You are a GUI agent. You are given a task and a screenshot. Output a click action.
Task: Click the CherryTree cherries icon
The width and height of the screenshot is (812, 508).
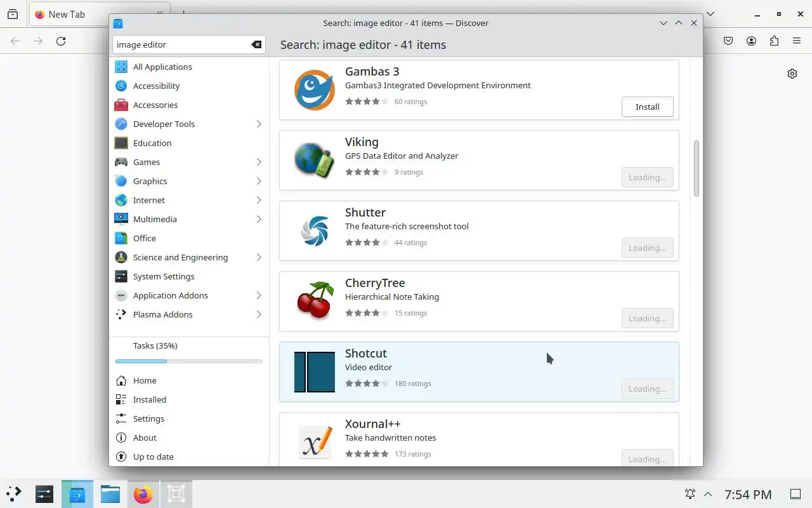(x=315, y=301)
